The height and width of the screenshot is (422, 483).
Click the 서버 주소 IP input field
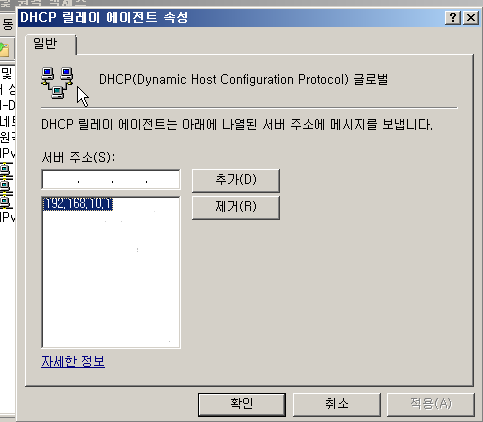(x=111, y=180)
